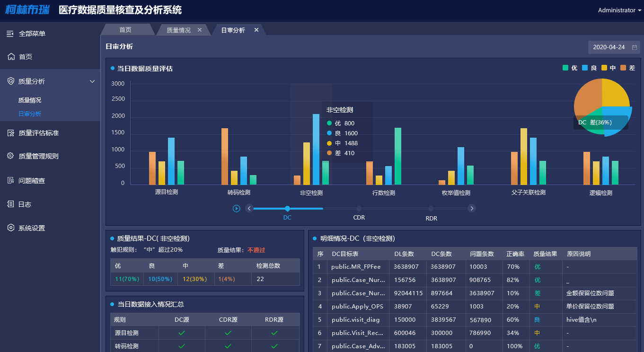Image resolution: width=644 pixels, height=352 pixels.
Task: Click the orange 转码检测 bar
Action: (x=225, y=157)
